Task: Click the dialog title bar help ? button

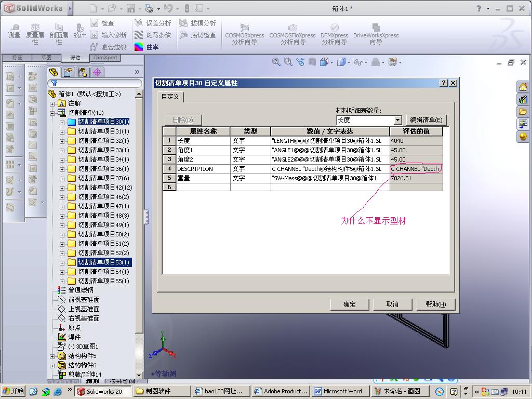Action: [x=444, y=83]
